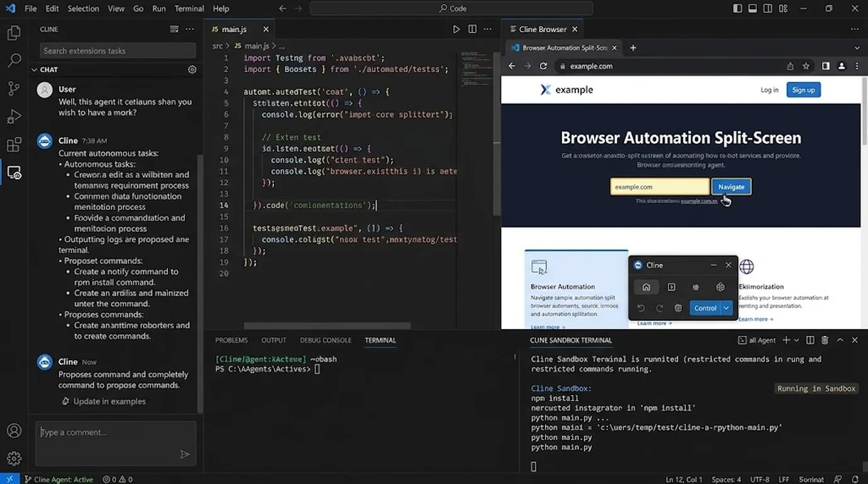Split the main.js editor
Screen dimensions: 868x484
472,29
